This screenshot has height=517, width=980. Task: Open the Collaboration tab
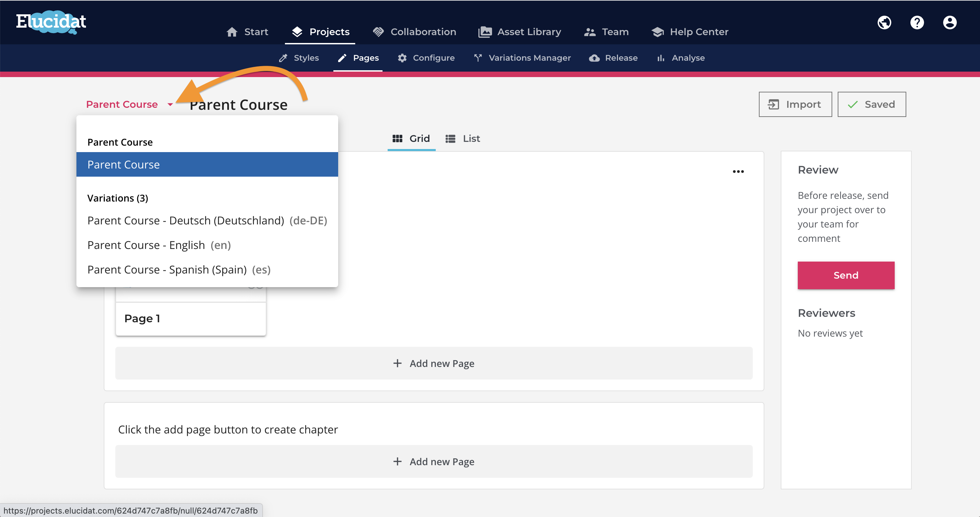click(x=414, y=32)
